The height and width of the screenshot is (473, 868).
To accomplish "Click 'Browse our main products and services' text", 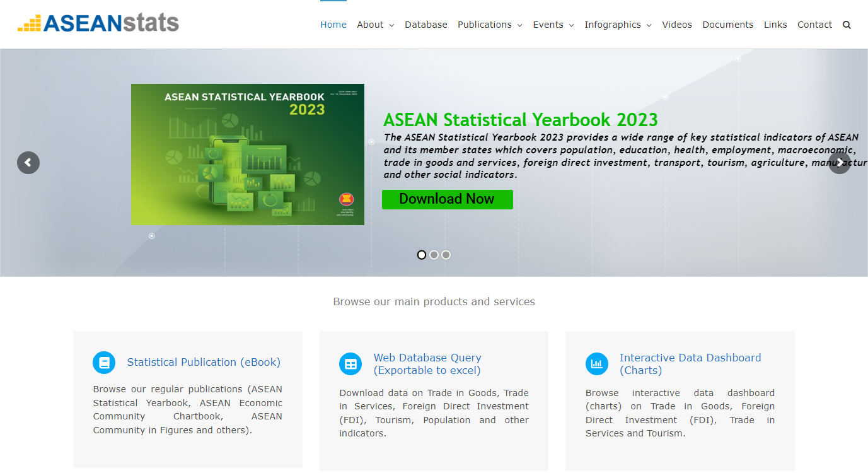I will coord(434,301).
